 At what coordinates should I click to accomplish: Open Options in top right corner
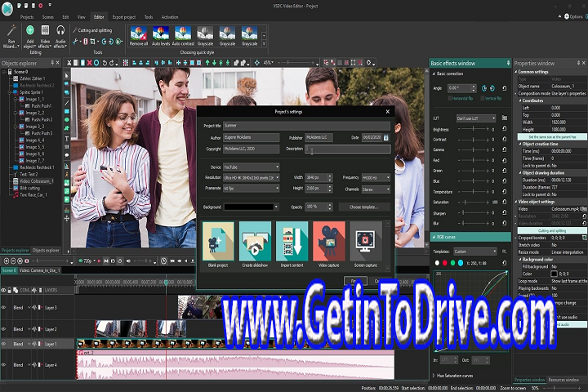pos(574,16)
